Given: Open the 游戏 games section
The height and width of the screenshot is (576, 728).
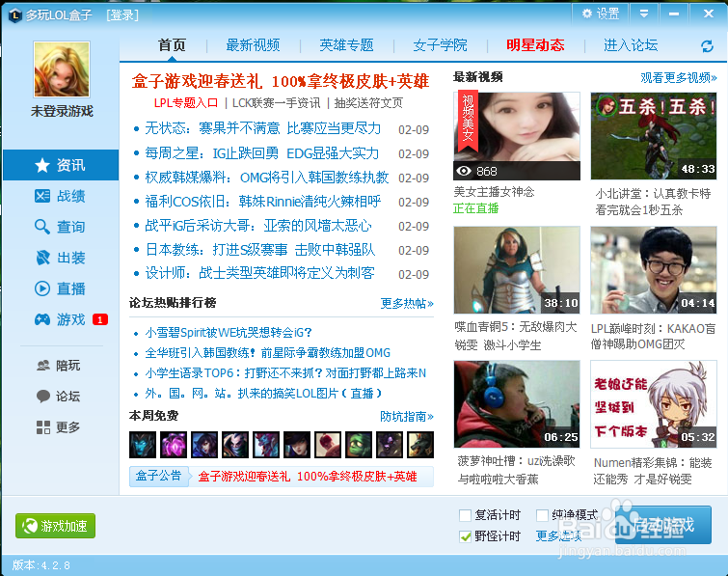Looking at the screenshot, I should click(x=61, y=319).
